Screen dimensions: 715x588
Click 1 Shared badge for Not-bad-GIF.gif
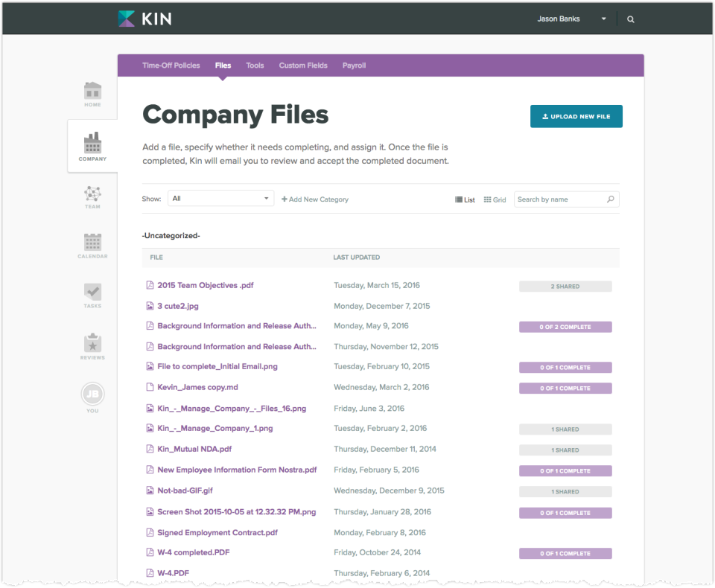(565, 491)
